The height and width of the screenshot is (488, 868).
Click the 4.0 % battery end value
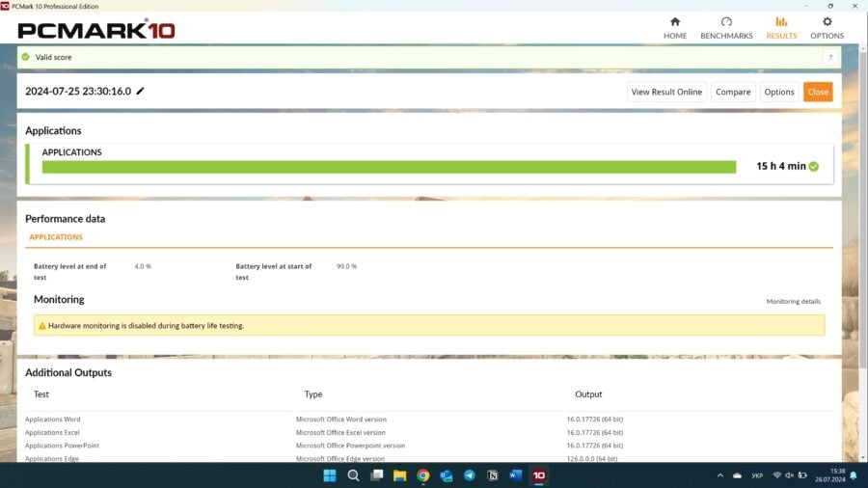pos(143,266)
